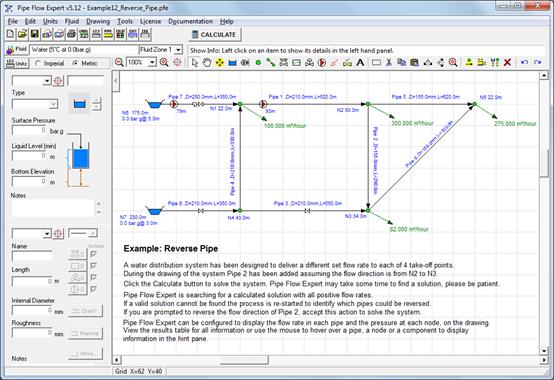Open the Drawing menu
Image resolution: width=554 pixels, height=380 pixels.
pyautogui.click(x=98, y=21)
